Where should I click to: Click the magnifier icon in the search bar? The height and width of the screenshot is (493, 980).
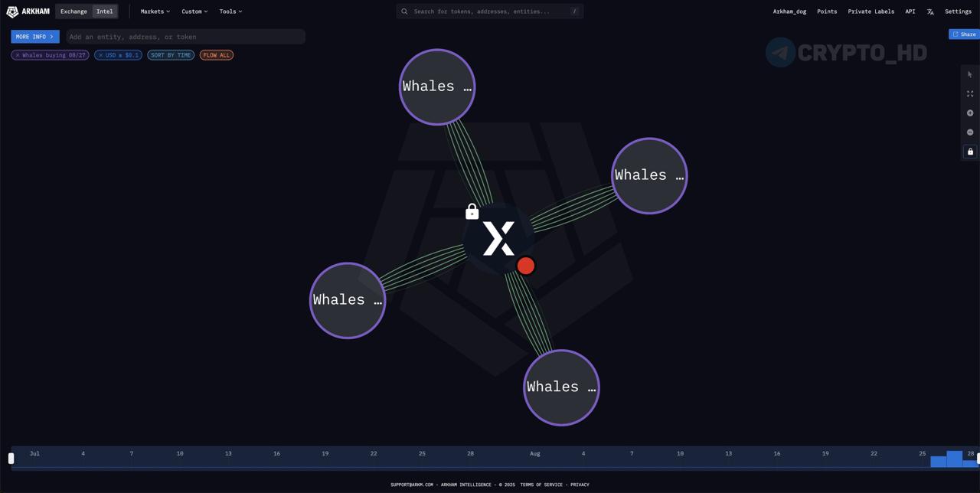tap(404, 11)
